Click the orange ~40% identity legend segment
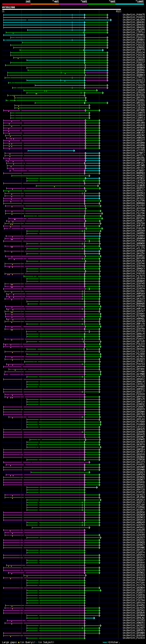 [45, 4]
